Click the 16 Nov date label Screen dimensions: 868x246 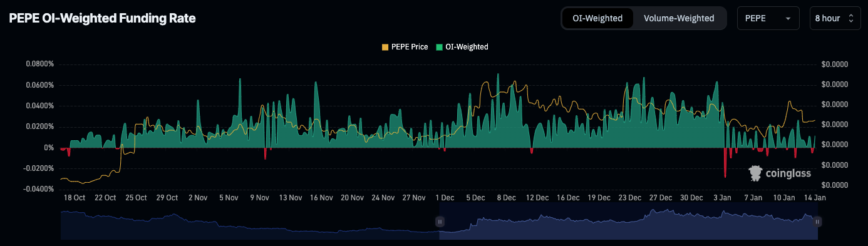point(321,198)
